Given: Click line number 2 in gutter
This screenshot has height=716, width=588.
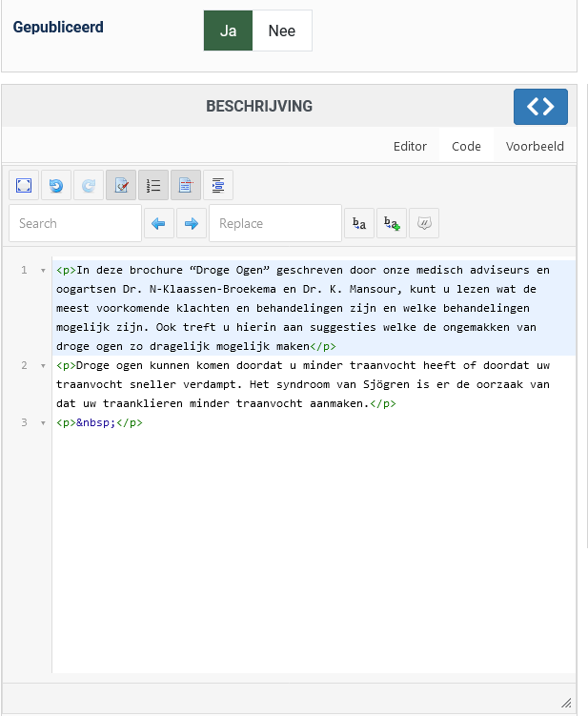Looking at the screenshot, I should click(24, 366).
